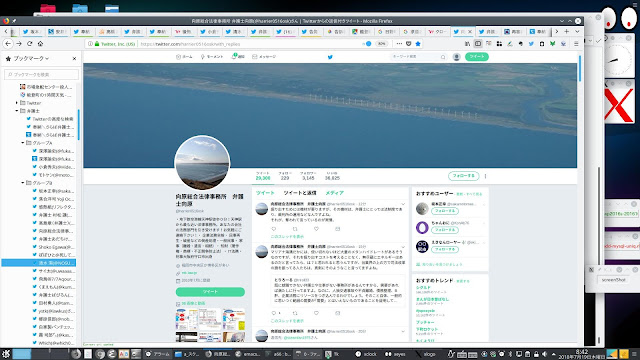This screenshot has width=640, height=360.
Task: Open more options dots beside Follow button
Action: tap(485, 176)
